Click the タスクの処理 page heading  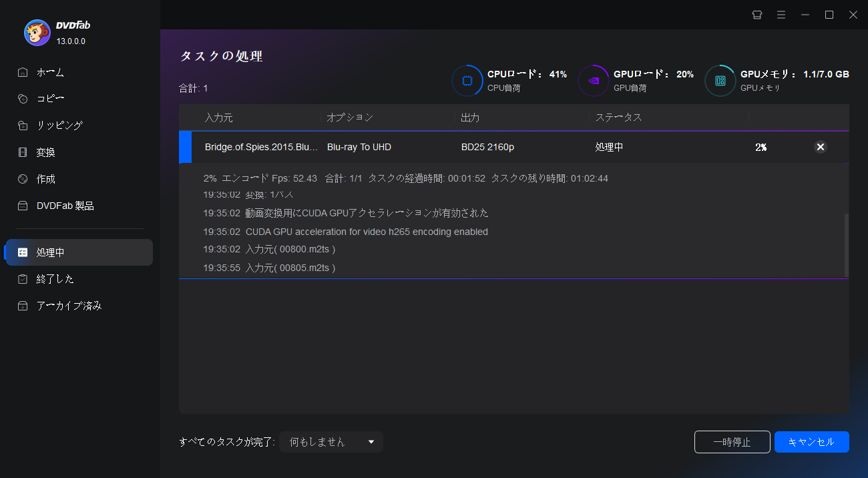[x=221, y=56]
